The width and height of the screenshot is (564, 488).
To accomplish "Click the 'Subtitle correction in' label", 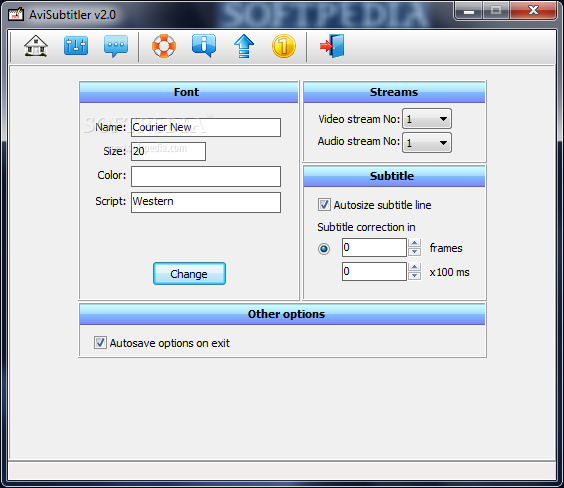I will click(366, 227).
